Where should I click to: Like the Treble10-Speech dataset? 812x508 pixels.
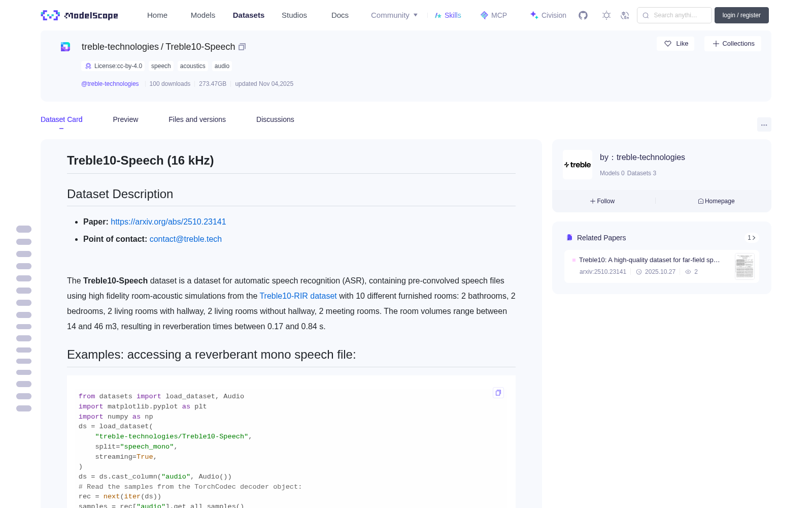pos(676,44)
